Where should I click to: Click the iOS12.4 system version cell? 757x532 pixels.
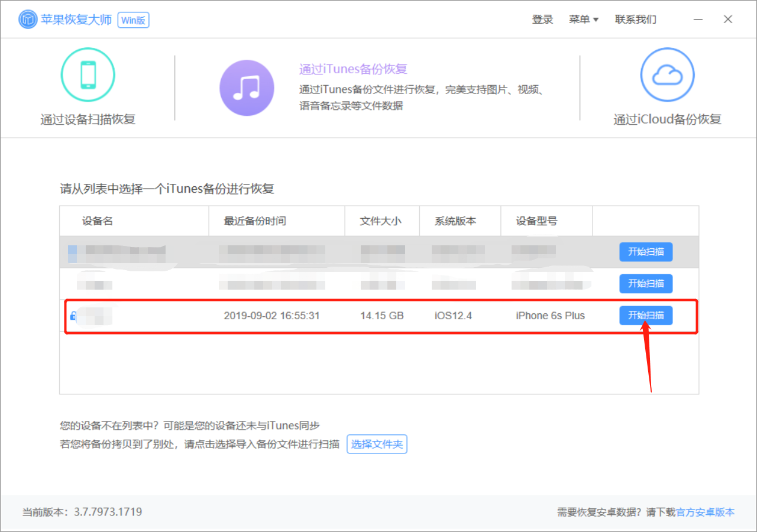click(453, 316)
